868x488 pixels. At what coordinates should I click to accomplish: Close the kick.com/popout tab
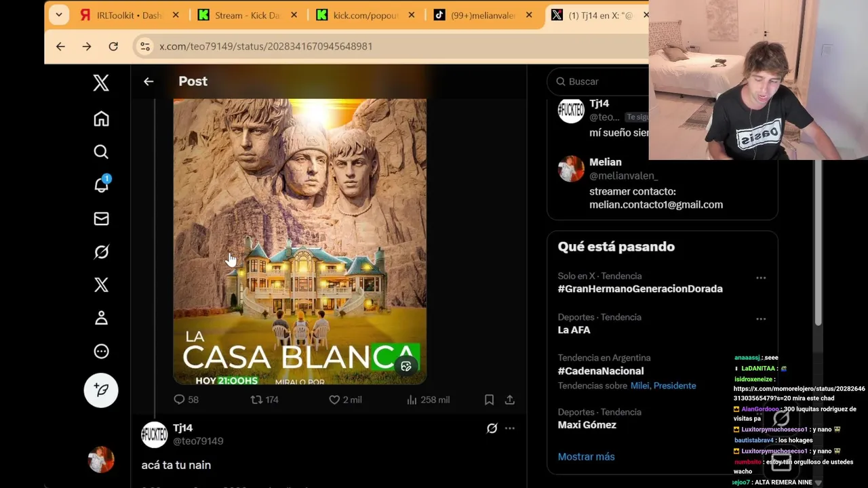click(412, 15)
